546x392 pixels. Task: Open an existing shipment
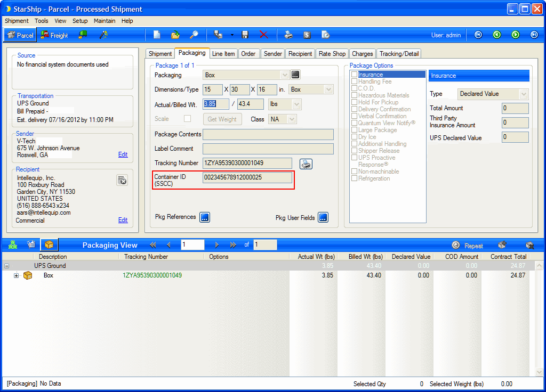click(175, 34)
